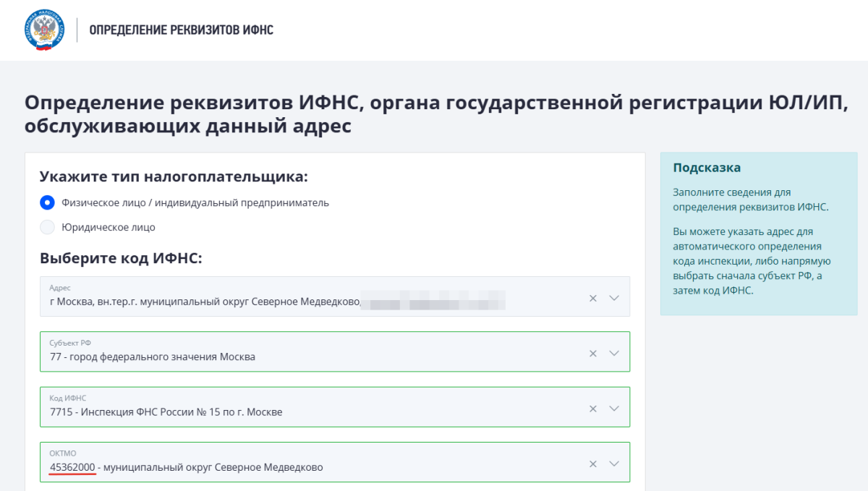
Task: Select Физическое лицо / индивидуальный предприниматель radio
Action: pyautogui.click(x=47, y=202)
